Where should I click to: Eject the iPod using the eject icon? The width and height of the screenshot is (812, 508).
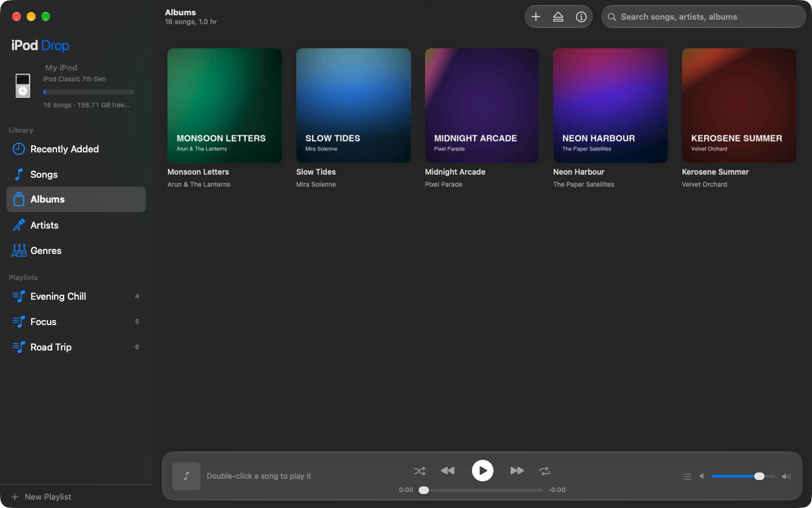point(558,17)
